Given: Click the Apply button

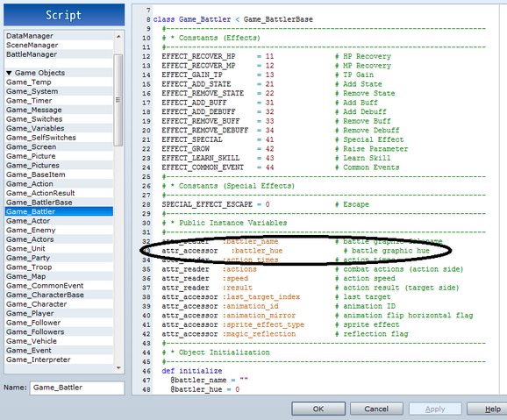Looking at the screenshot, I should [x=435, y=409].
